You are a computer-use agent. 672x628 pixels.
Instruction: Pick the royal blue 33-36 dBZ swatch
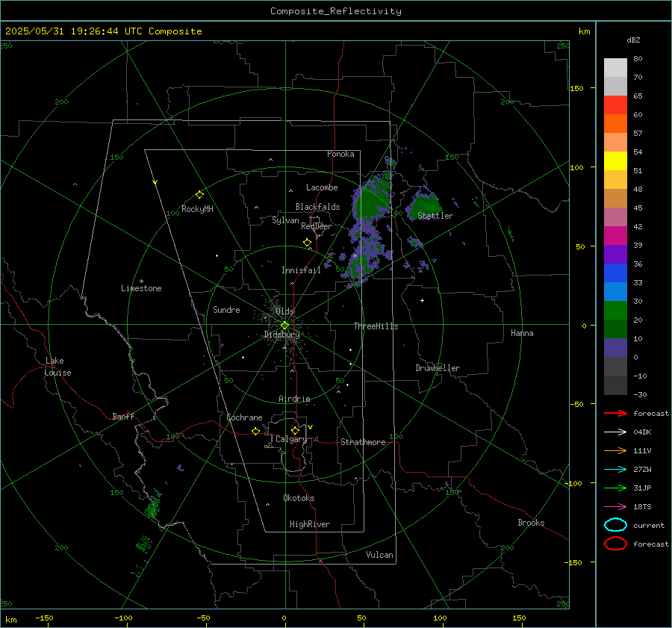coord(615,273)
